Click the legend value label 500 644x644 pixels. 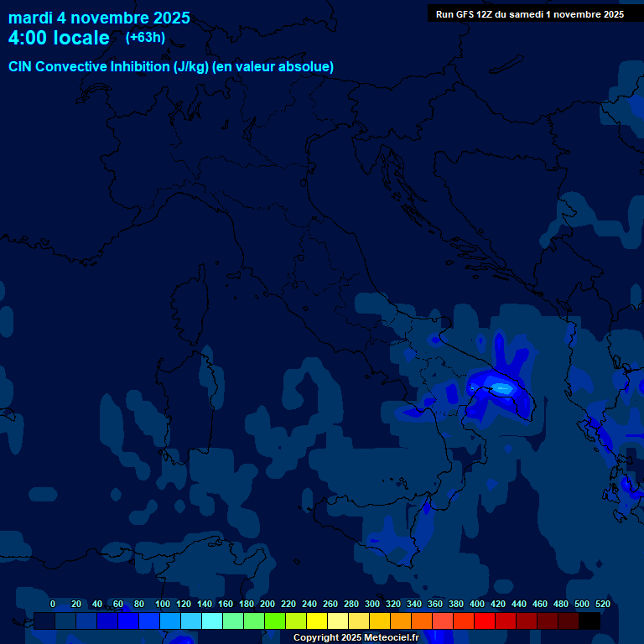point(582,604)
